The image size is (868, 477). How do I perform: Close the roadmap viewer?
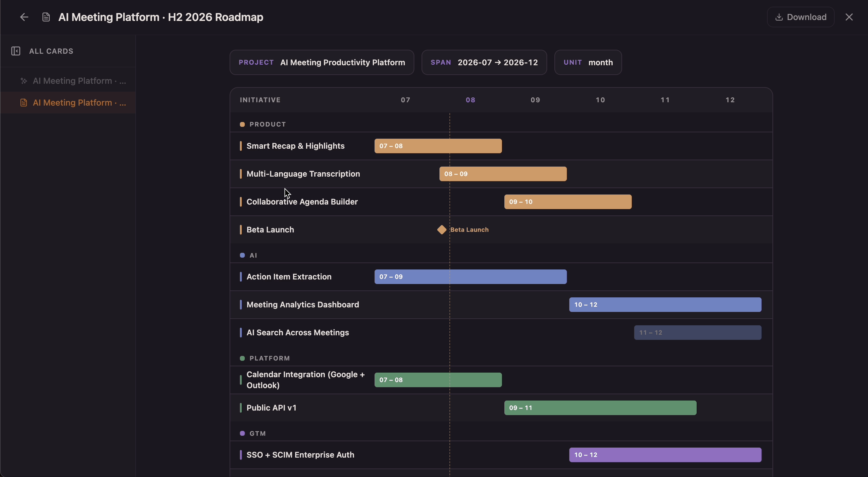pyautogui.click(x=849, y=17)
